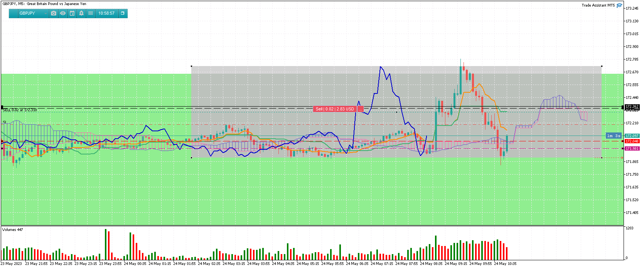Click the drag handle left of GBPJPY
Image resolution: width=644 pixels, height=268 pixels.
click(13, 13)
